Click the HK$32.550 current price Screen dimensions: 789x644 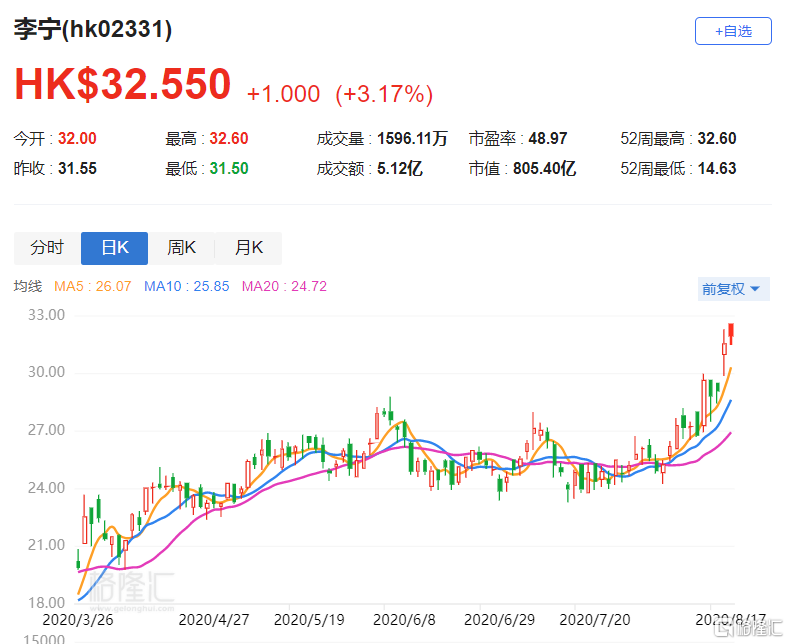122,85
